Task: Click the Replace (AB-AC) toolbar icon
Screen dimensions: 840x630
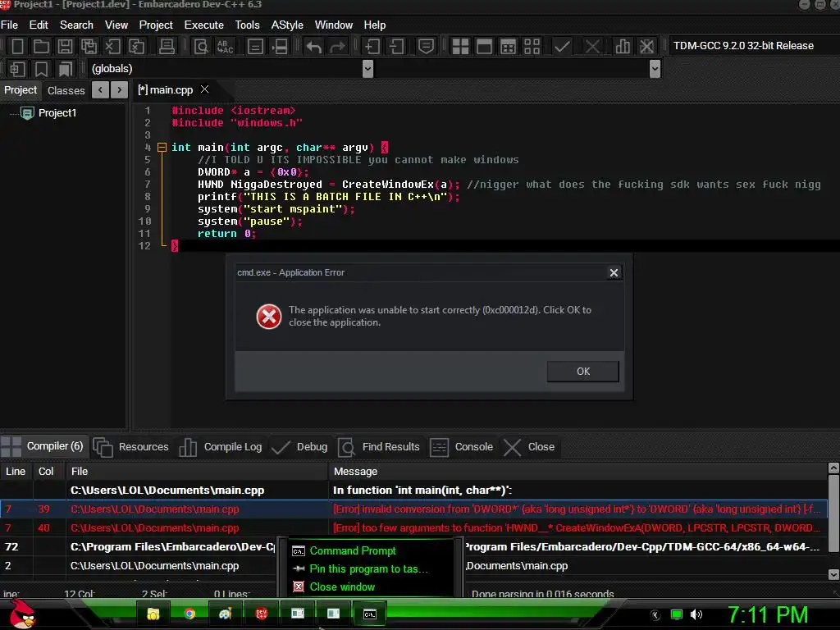Action: (225, 46)
